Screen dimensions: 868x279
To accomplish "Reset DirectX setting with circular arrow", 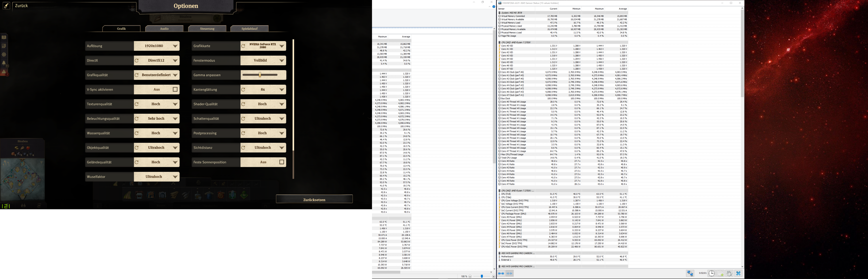I will (137, 61).
